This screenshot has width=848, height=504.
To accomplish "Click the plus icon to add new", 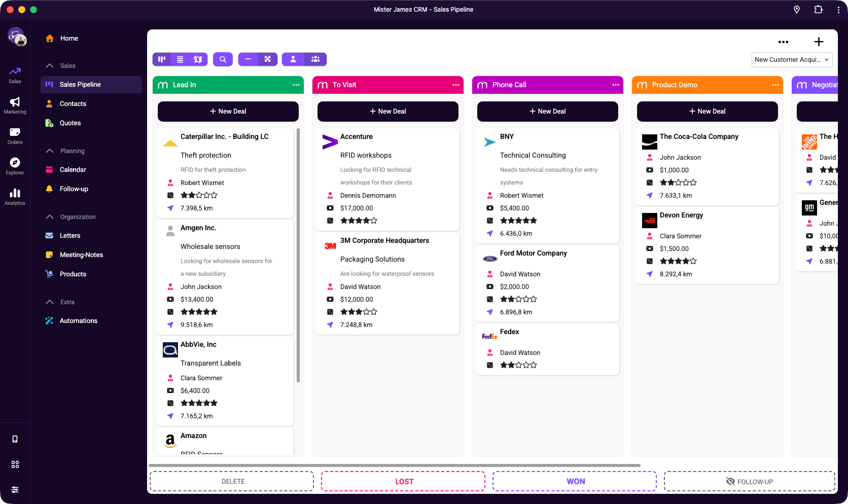I will pos(819,42).
